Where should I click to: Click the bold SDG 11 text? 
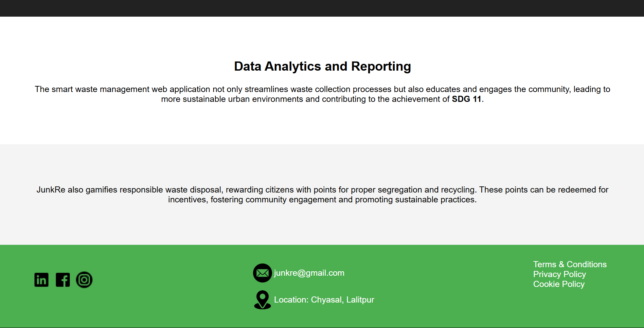466,99
